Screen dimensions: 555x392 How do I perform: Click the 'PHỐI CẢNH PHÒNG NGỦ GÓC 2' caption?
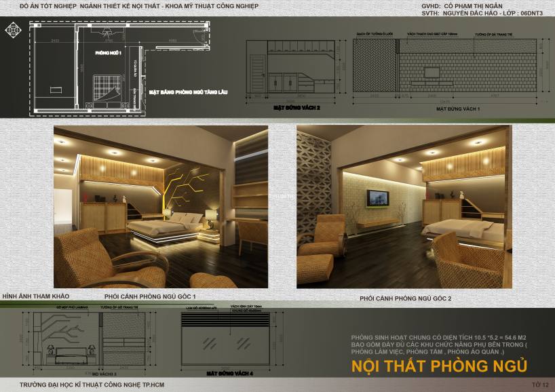point(405,298)
